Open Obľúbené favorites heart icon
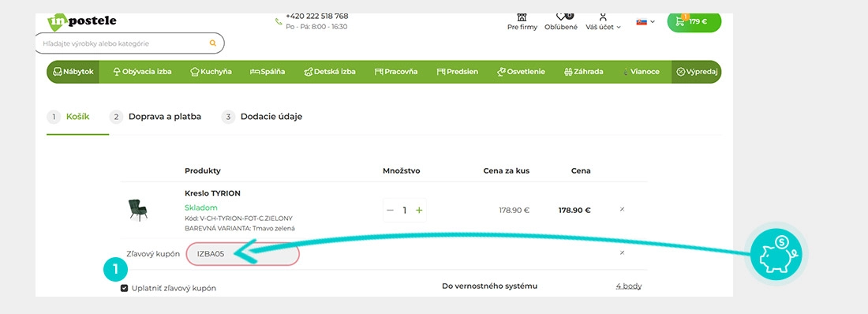 coord(561,22)
